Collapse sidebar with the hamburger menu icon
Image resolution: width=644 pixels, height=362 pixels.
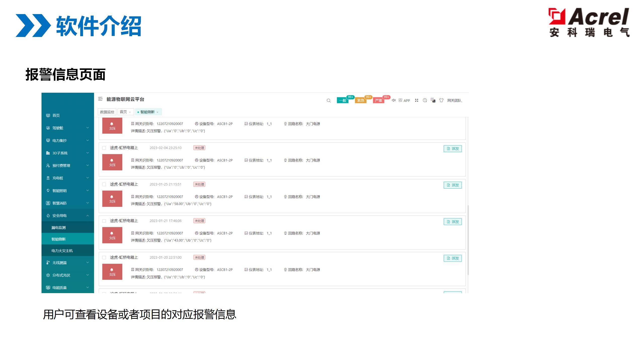click(x=100, y=99)
